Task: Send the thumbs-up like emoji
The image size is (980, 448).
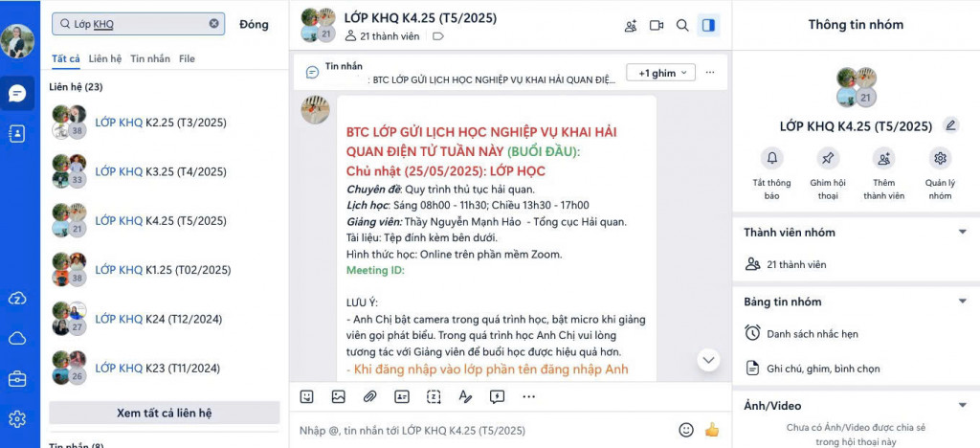Action: pos(712,430)
